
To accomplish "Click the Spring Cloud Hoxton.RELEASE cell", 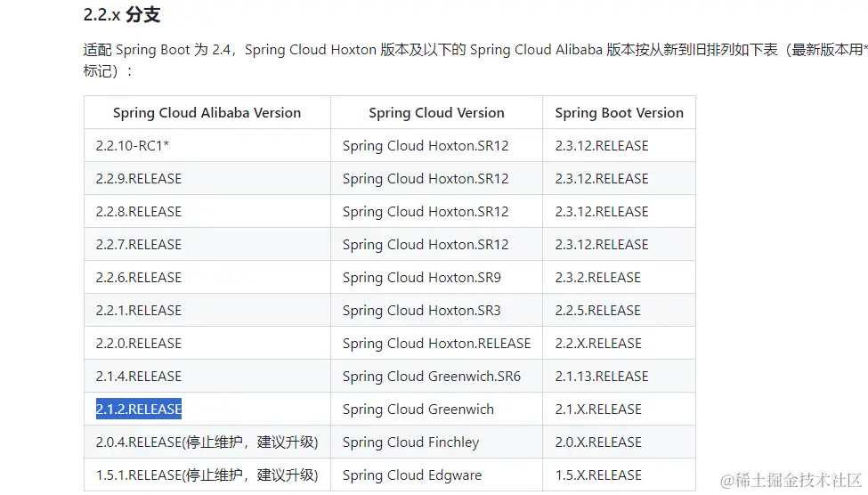I will tap(436, 344).
